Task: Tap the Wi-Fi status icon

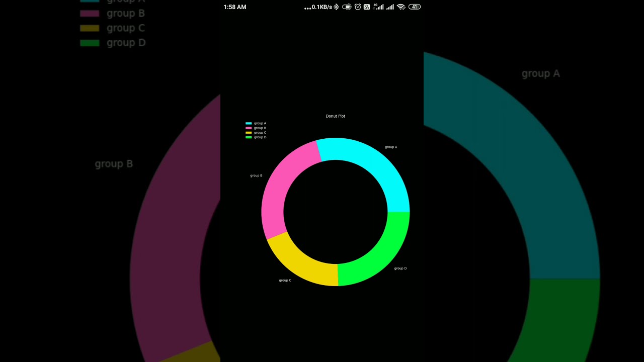Action: tap(401, 7)
